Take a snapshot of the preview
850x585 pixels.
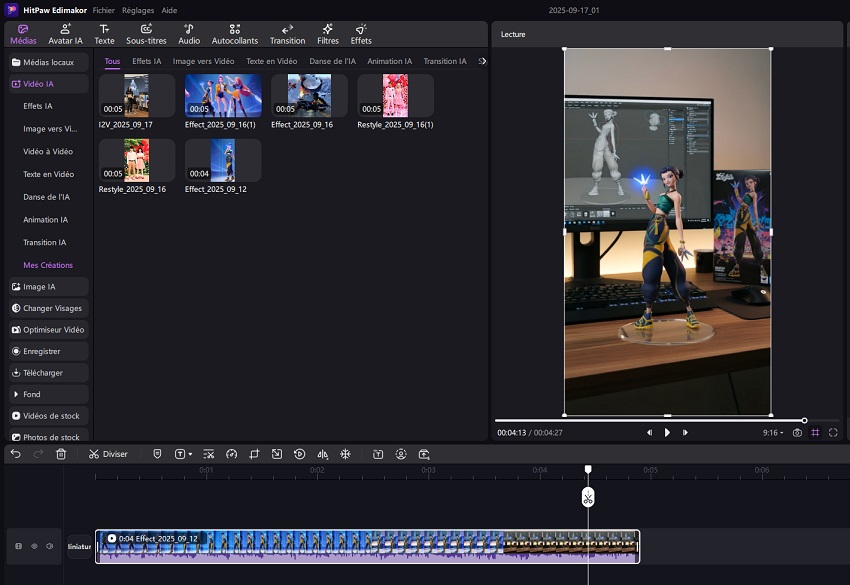point(797,433)
